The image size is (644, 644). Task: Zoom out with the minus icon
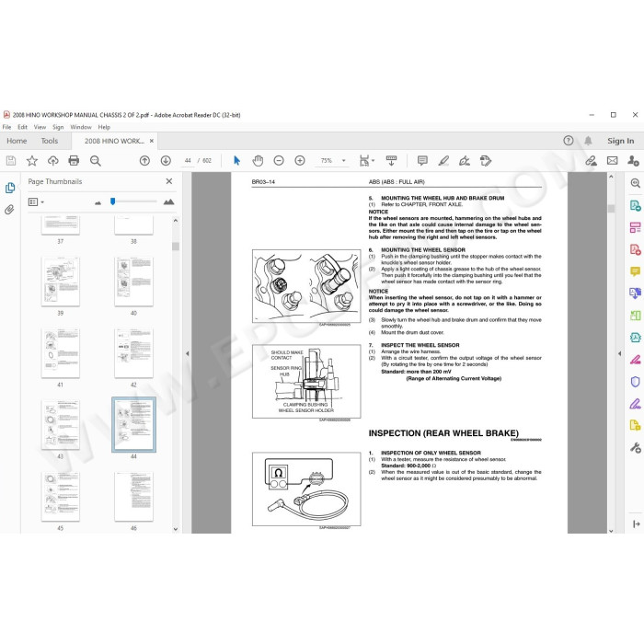(279, 161)
